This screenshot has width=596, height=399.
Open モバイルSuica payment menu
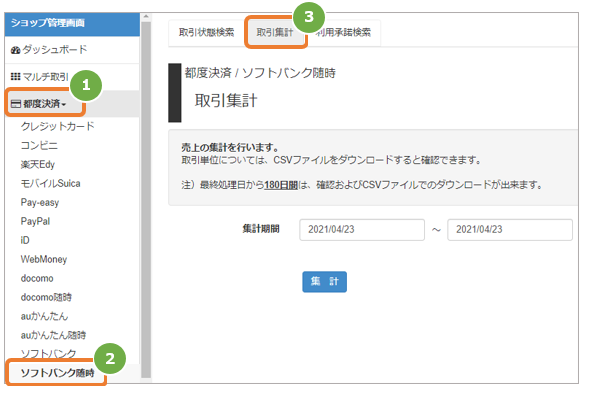(51, 183)
